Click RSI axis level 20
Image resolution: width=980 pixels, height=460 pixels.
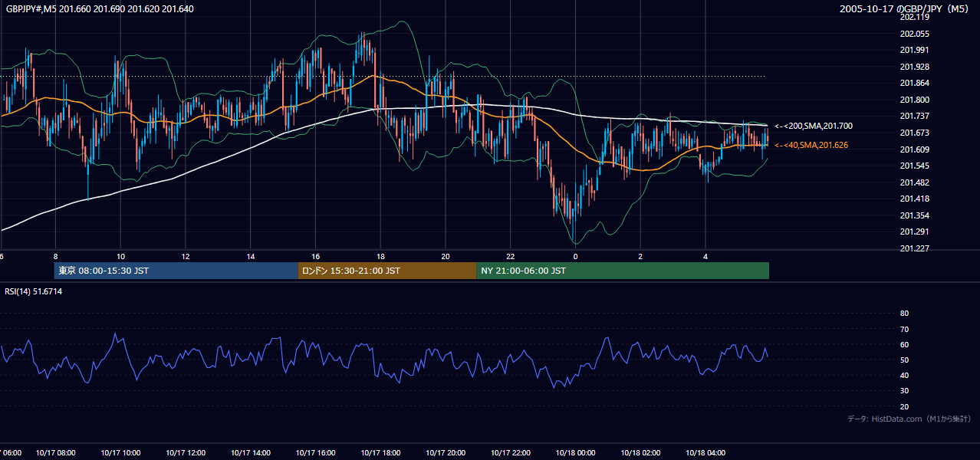[x=904, y=406]
